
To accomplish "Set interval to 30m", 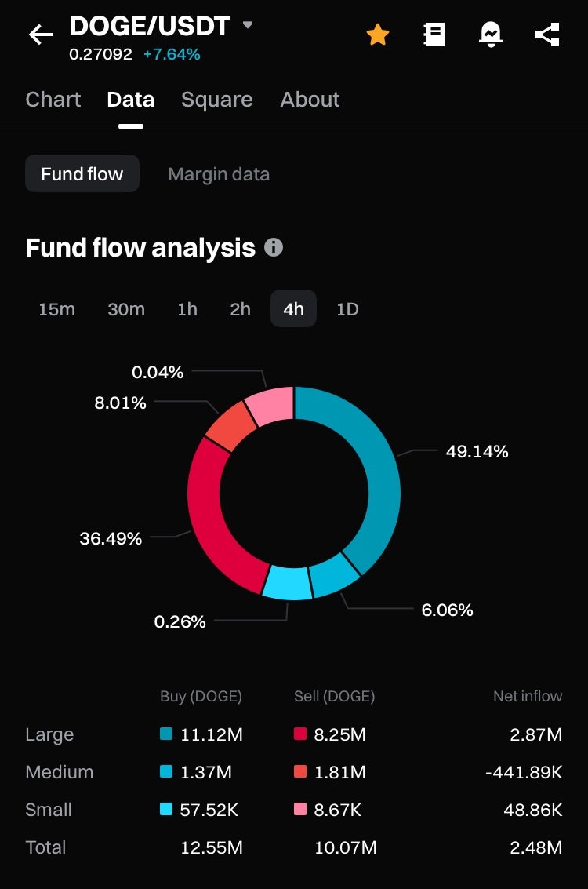I will (x=126, y=309).
